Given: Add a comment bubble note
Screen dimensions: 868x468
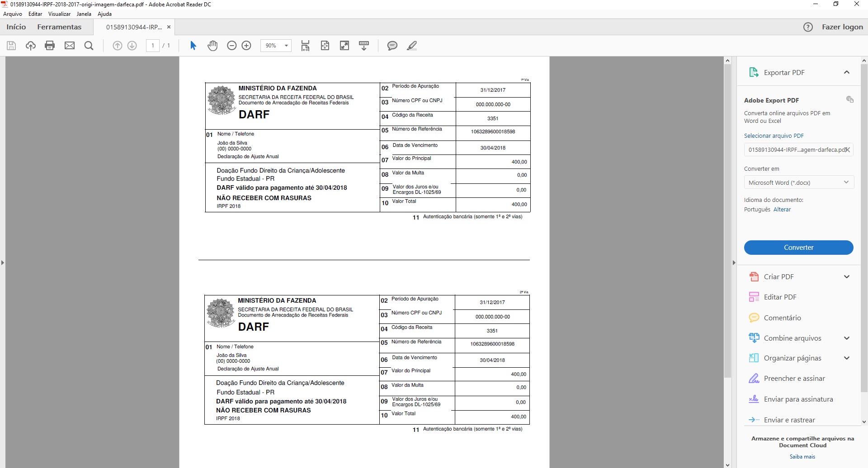Looking at the screenshot, I should (392, 46).
